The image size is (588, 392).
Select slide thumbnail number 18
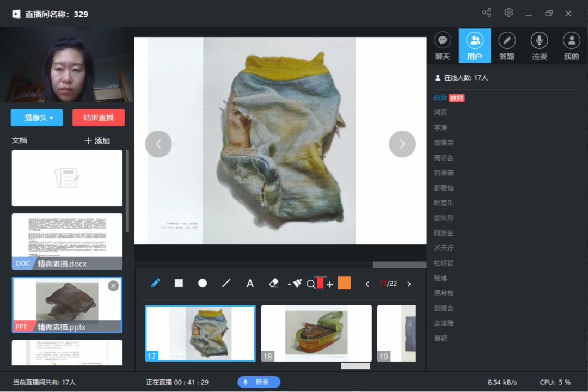(x=316, y=333)
